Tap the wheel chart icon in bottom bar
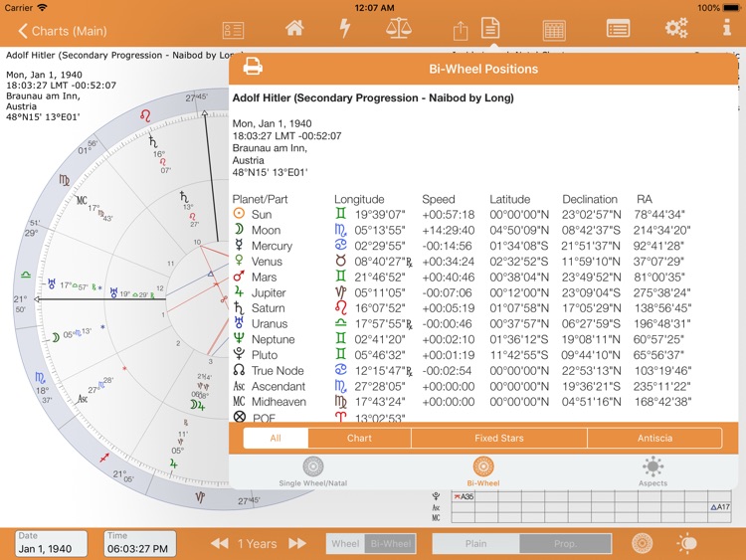The height and width of the screenshot is (560, 746). 642,543
